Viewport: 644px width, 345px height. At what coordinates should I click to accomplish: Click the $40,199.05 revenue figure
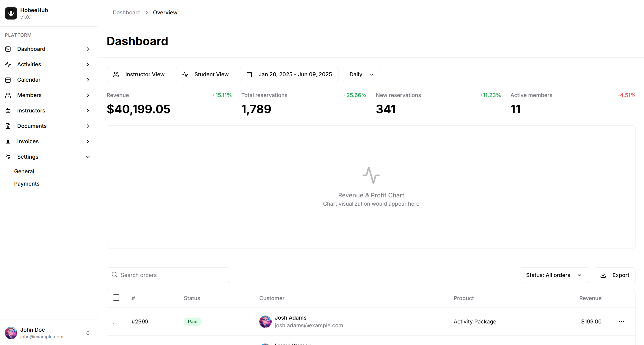[139, 109]
